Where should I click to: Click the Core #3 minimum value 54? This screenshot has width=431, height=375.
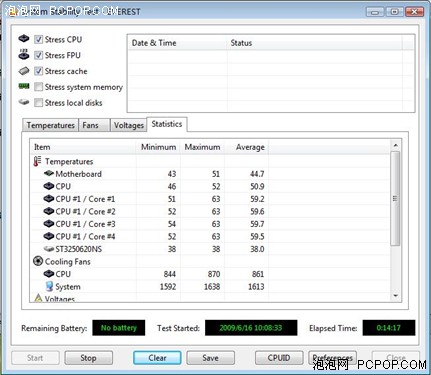[x=172, y=224]
